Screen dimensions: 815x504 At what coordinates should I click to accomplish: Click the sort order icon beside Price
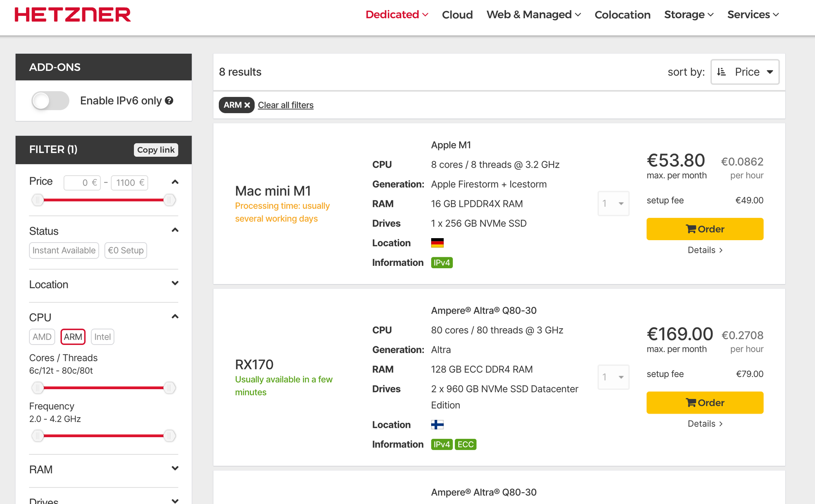point(721,72)
